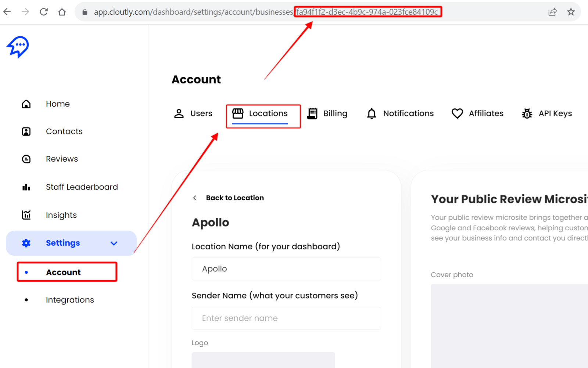Image resolution: width=588 pixels, height=368 pixels.
Task: Open the Users tab
Action: point(193,113)
